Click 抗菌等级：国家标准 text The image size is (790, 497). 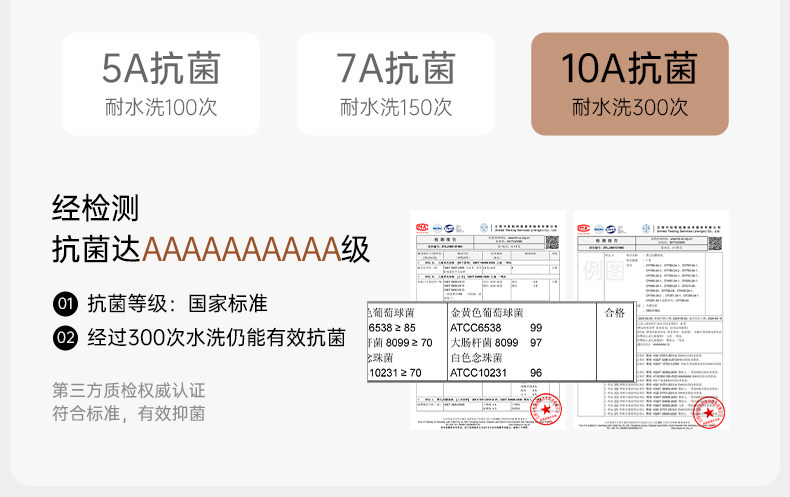point(177,303)
